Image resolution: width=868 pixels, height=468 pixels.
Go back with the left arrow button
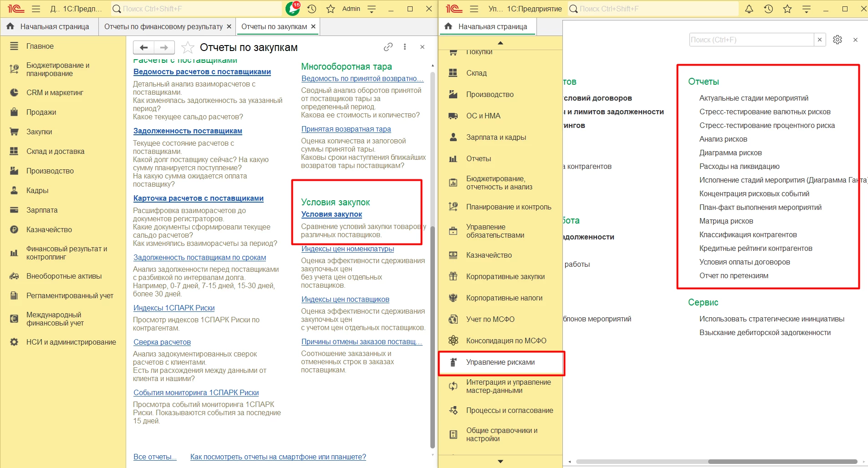(144, 47)
